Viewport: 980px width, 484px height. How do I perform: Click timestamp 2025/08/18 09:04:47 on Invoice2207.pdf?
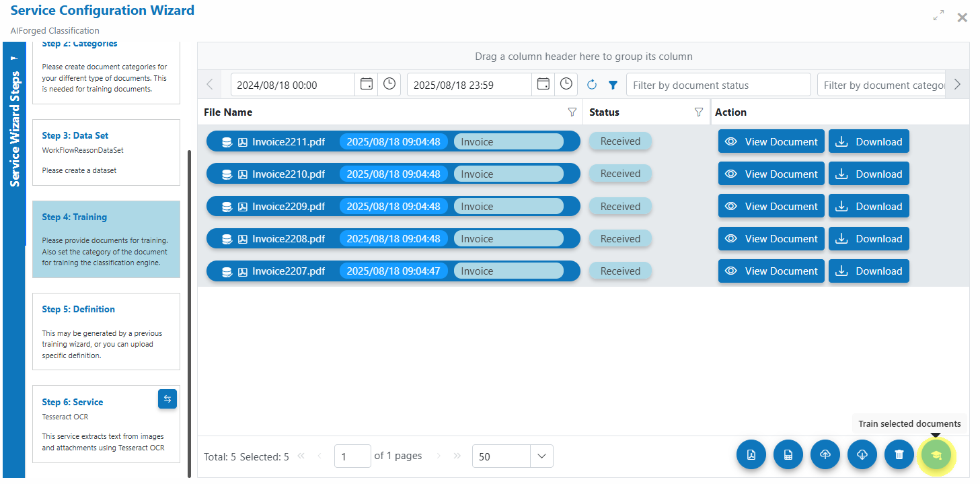[x=393, y=271]
